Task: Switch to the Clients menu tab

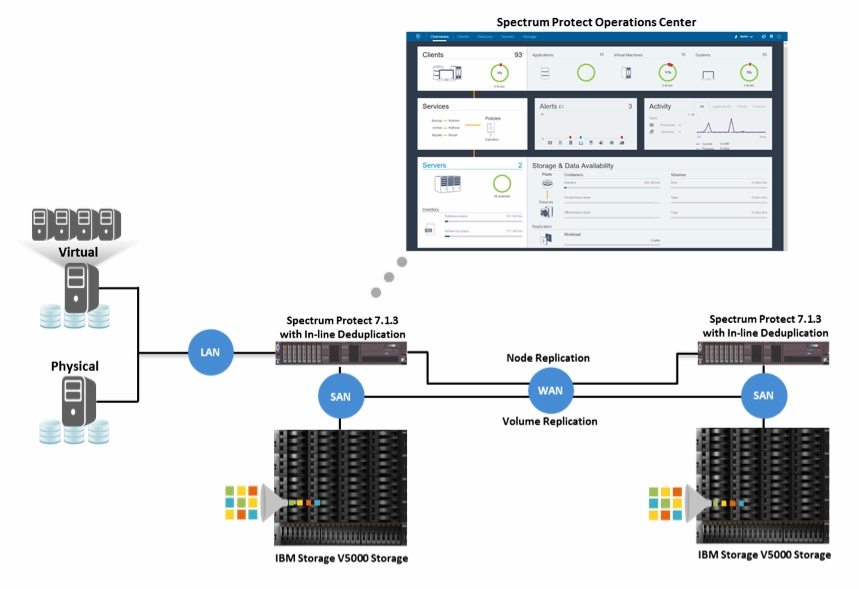Action: tap(463, 37)
